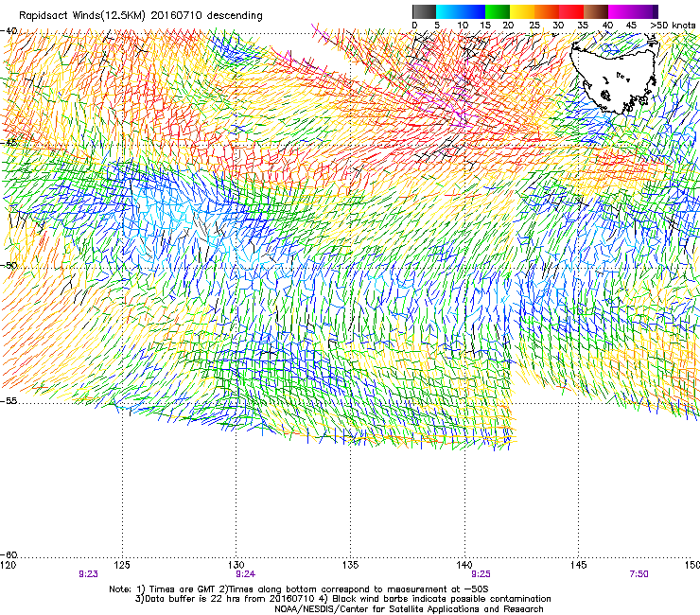700x615 pixels.
Task: Click the longitude axis label "140"
Action: tap(464, 565)
